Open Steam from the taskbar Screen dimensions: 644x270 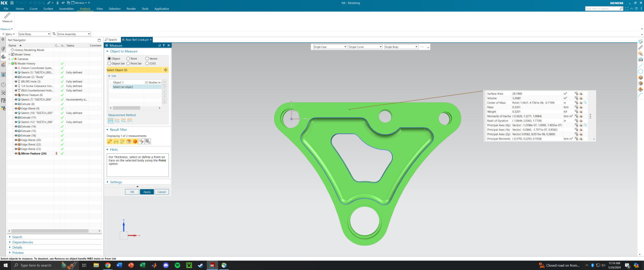pyautogui.click(x=201, y=265)
